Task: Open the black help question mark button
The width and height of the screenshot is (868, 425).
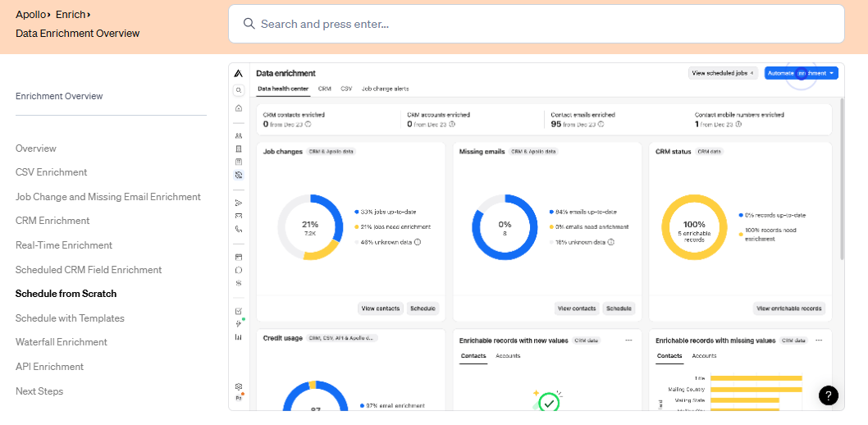Action: tap(828, 395)
